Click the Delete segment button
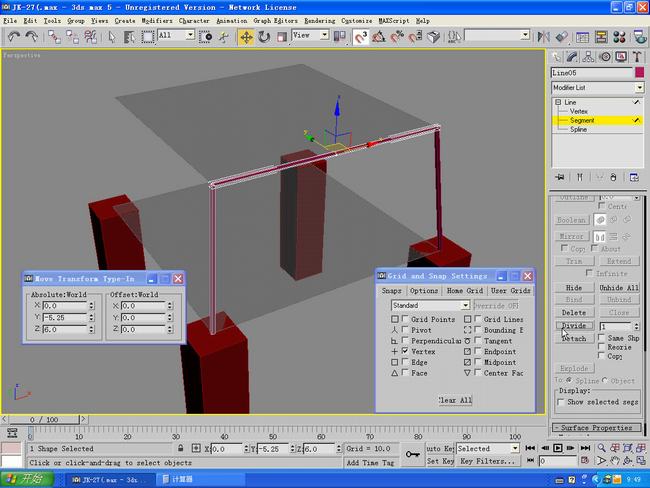 574,312
